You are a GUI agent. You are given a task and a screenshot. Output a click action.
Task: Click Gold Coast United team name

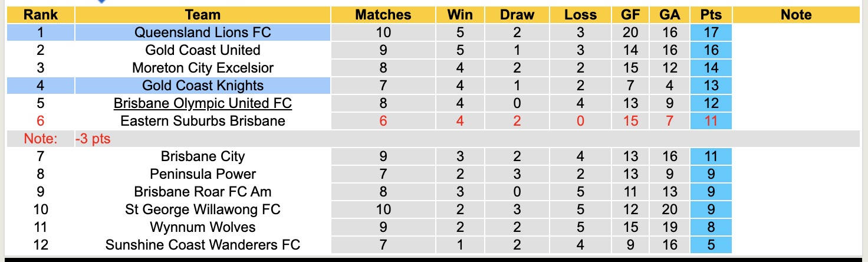point(202,50)
